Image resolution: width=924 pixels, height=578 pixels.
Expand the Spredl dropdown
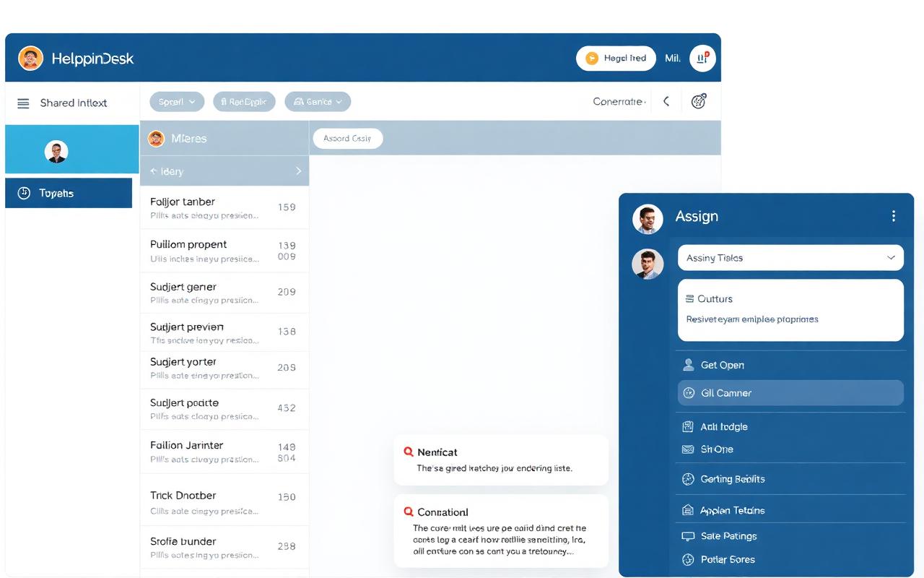click(x=176, y=101)
